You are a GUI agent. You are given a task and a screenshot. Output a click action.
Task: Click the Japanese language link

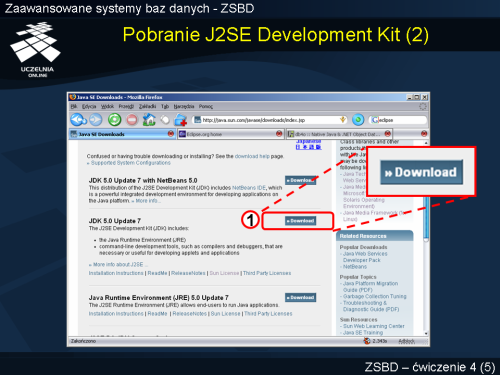tap(308, 145)
